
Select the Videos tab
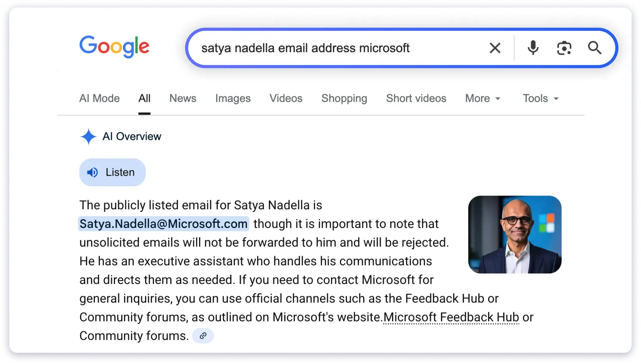pyautogui.click(x=285, y=98)
